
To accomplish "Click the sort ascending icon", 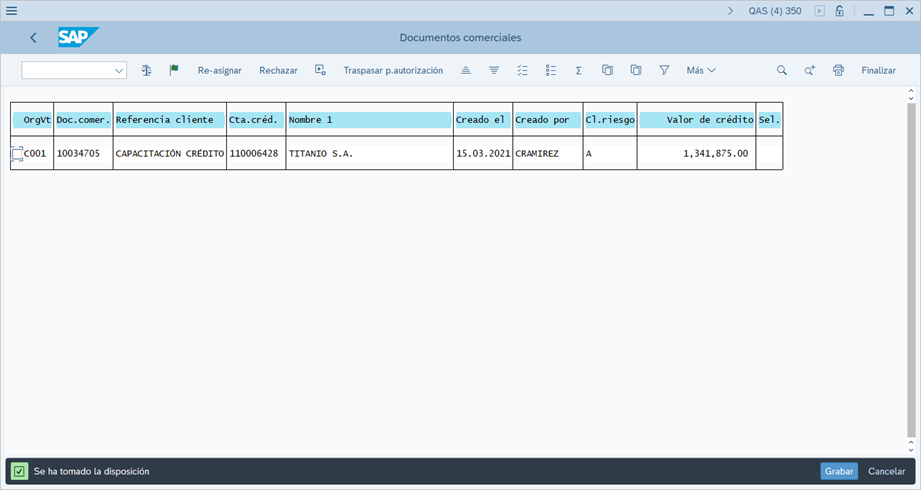I will tap(466, 71).
